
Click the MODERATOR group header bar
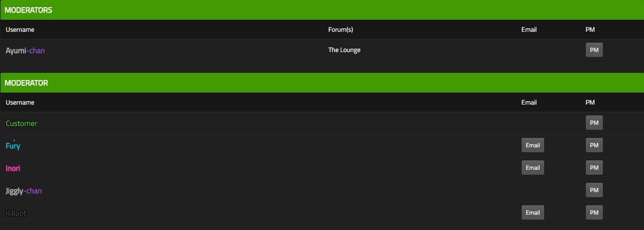322,83
